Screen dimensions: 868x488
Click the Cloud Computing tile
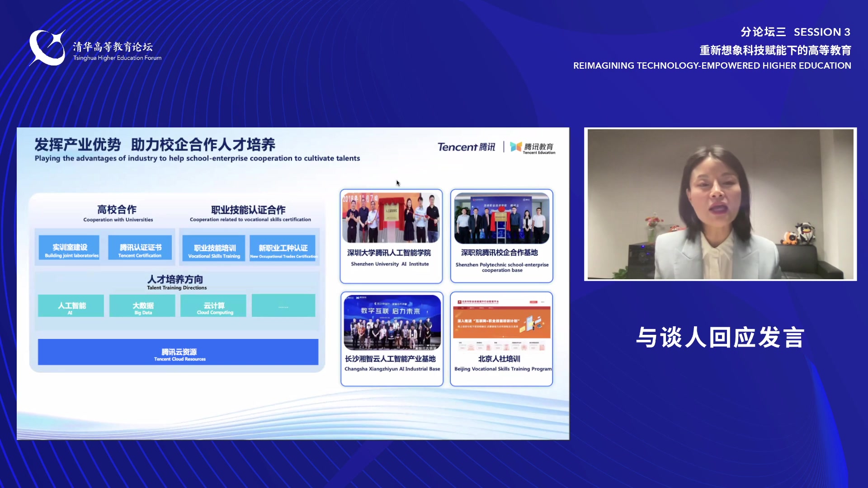213,305
